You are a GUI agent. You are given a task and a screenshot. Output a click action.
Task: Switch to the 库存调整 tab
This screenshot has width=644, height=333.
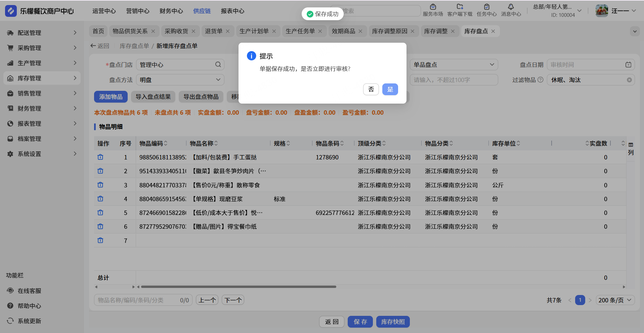[x=435, y=31]
